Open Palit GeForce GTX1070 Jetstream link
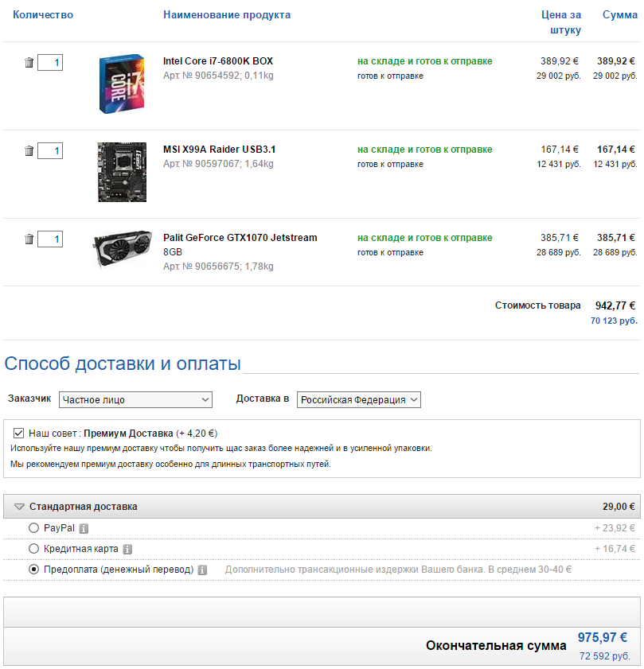 click(x=240, y=238)
